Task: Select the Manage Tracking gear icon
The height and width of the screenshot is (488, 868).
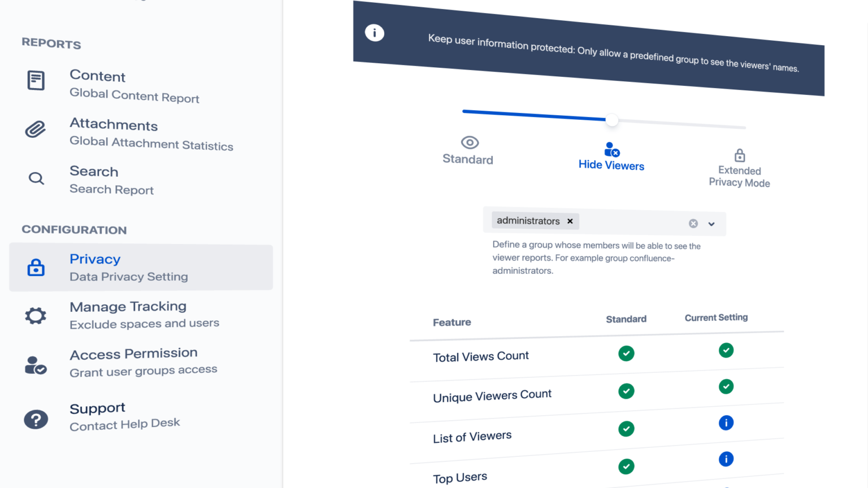Action: [x=35, y=315]
